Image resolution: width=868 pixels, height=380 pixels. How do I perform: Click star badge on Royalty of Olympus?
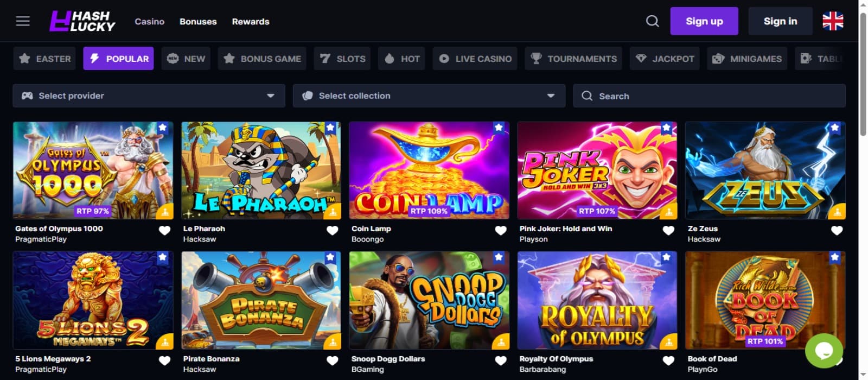[x=667, y=257]
